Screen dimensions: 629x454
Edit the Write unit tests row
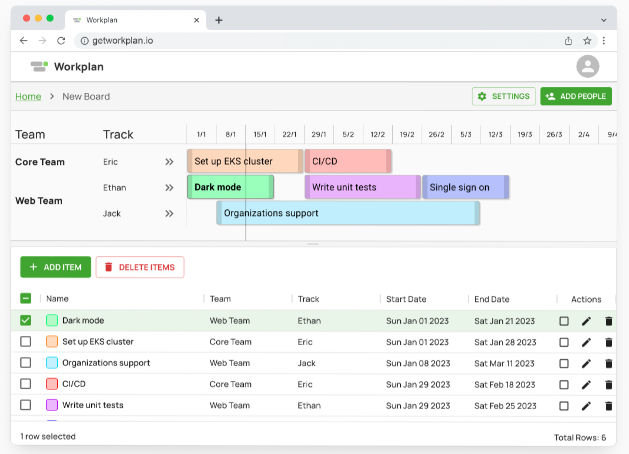586,406
